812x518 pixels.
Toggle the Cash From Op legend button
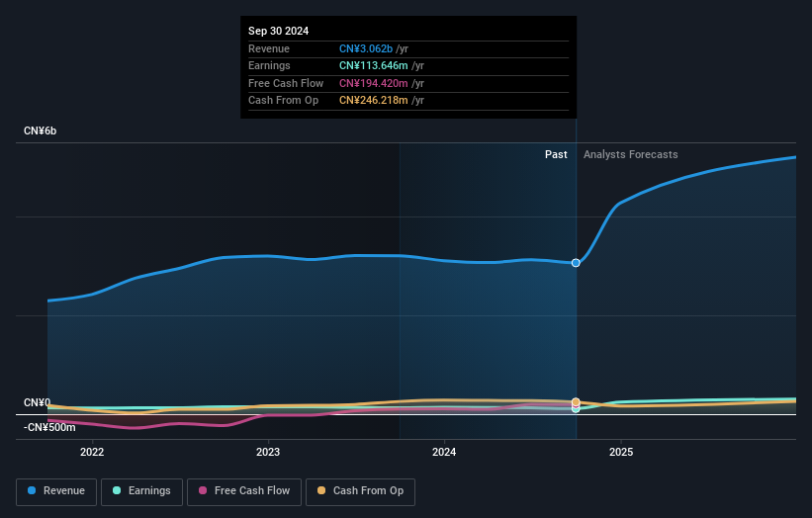tap(360, 491)
